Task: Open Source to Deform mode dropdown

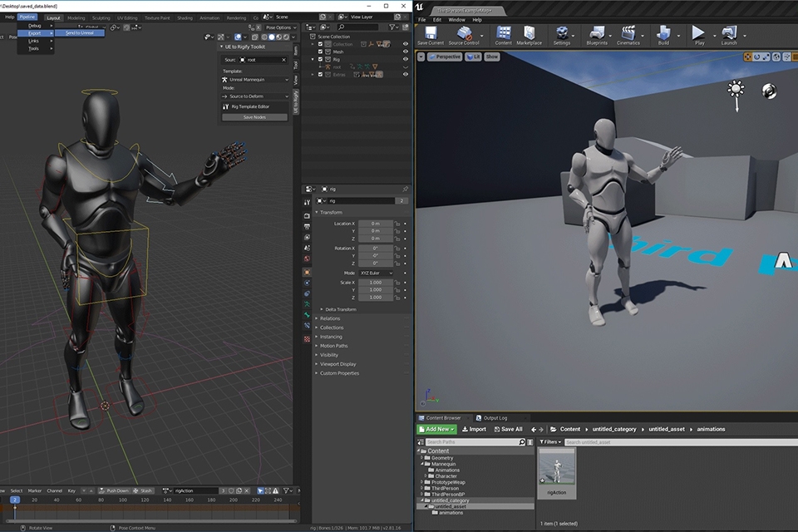Action: [x=255, y=96]
